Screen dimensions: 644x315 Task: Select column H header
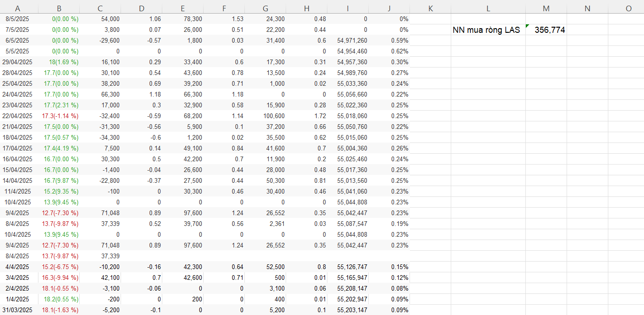tap(307, 8)
